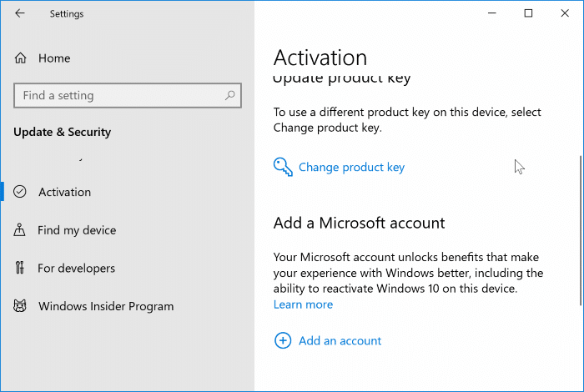Focus the Find a setting search box

tap(128, 96)
